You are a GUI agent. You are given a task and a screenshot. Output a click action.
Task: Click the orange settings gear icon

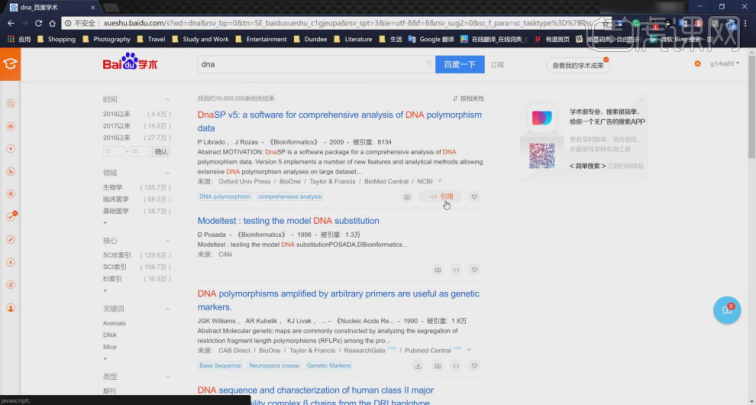697,64
